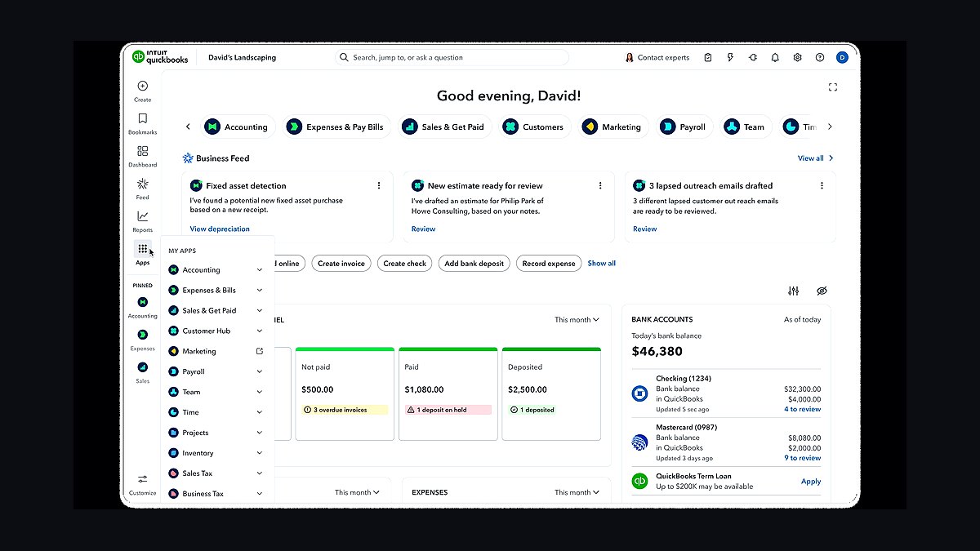Select the Customers chip

coord(533,127)
